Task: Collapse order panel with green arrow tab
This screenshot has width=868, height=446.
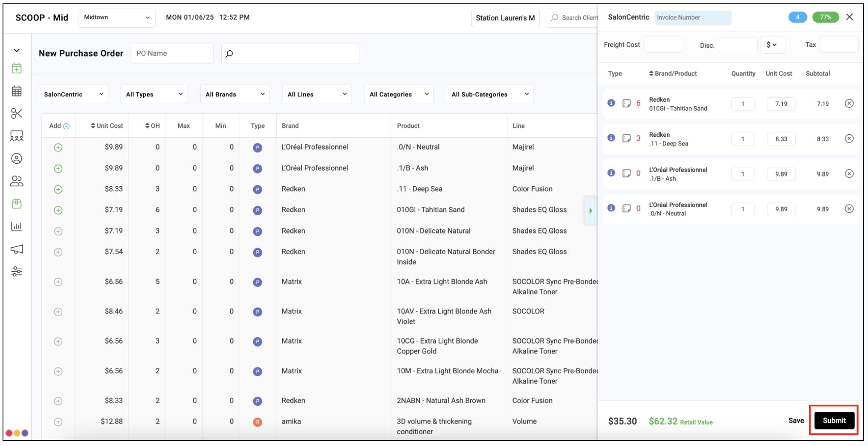Action: pos(590,210)
